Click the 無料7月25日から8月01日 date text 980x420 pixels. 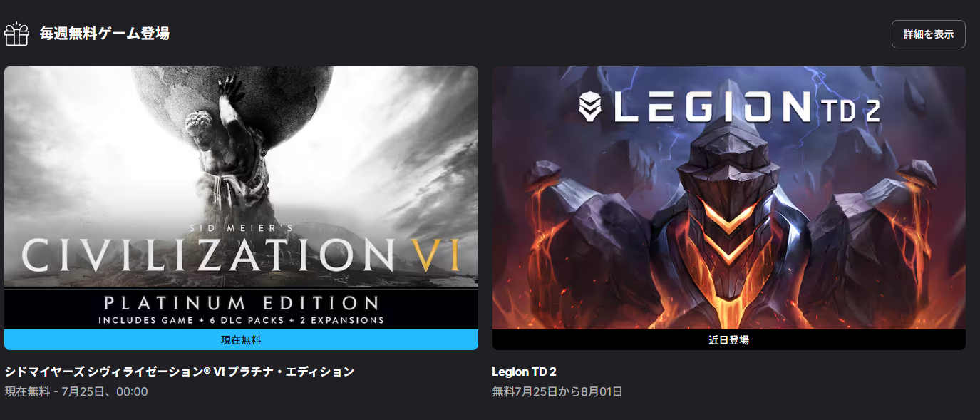[x=557, y=391]
